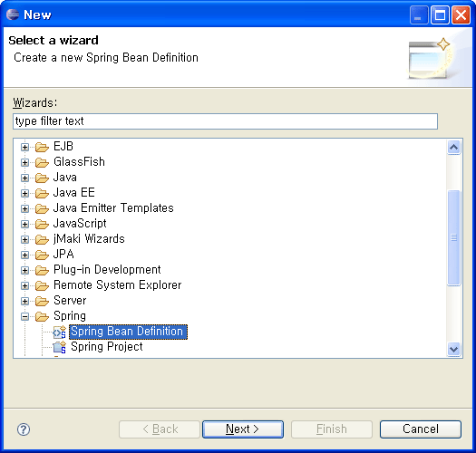
Task: Maximize the New dialog window
Action: coord(440,14)
